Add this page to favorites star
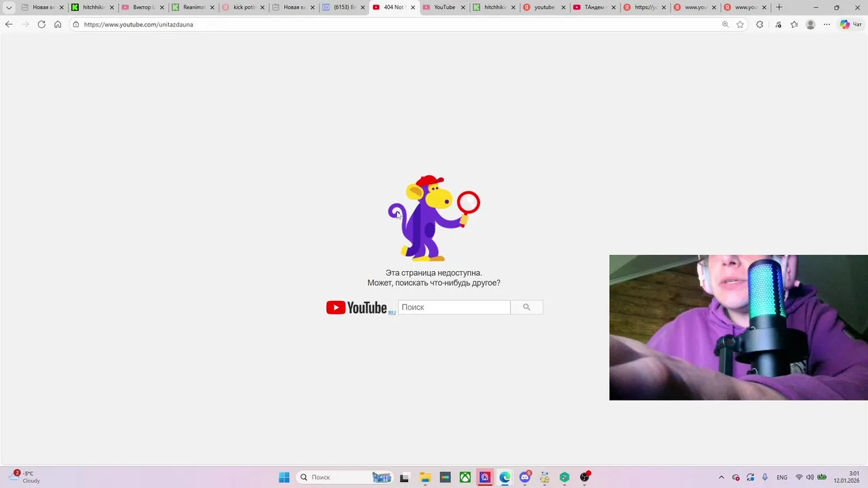The image size is (868, 488). [741, 24]
